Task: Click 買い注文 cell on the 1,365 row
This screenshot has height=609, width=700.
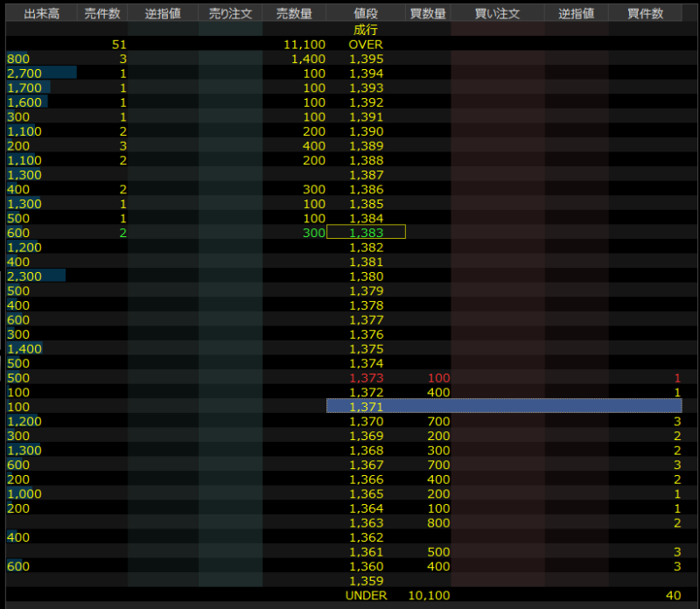Action: (498, 493)
